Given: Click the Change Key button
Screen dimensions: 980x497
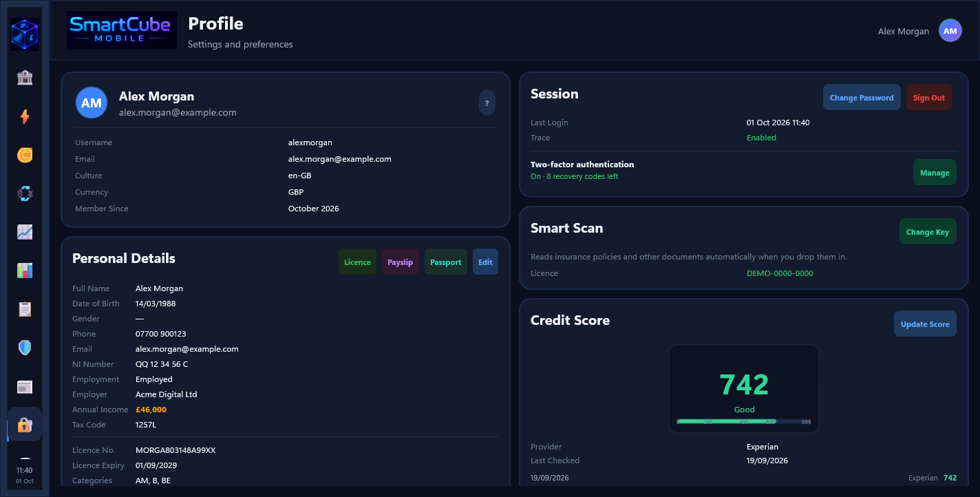Looking at the screenshot, I should coord(928,232).
